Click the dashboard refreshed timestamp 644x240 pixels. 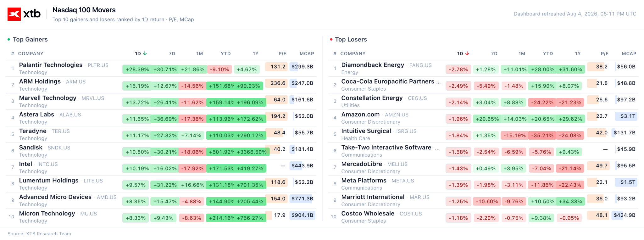[x=575, y=14]
